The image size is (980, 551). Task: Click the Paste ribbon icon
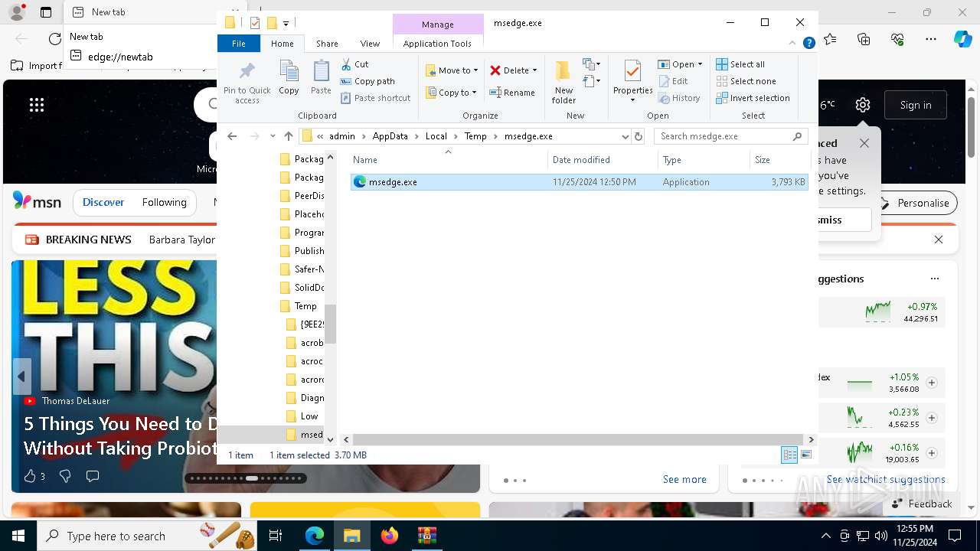click(x=321, y=77)
